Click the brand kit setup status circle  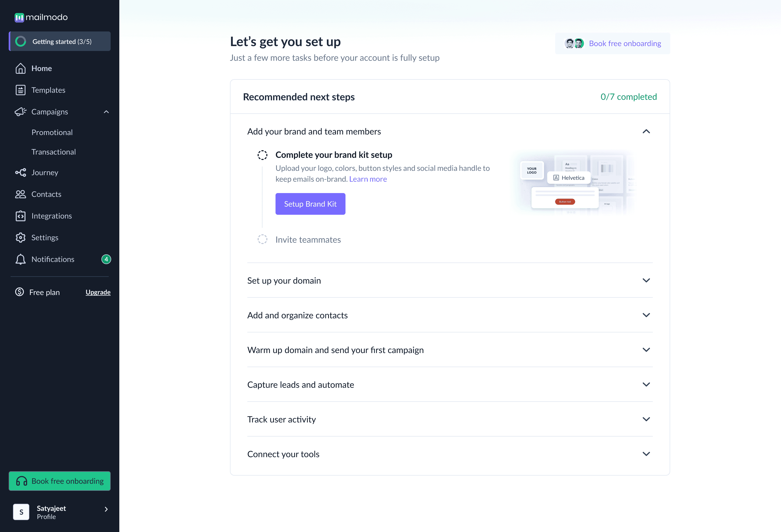coord(263,155)
